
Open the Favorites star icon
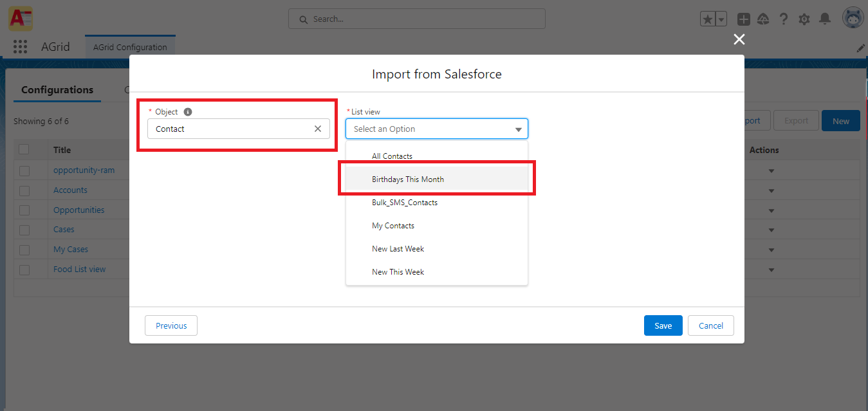tap(708, 19)
